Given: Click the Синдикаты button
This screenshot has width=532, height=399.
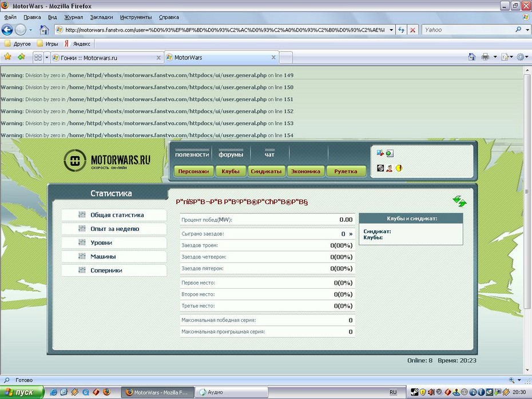Looking at the screenshot, I should [266, 171].
